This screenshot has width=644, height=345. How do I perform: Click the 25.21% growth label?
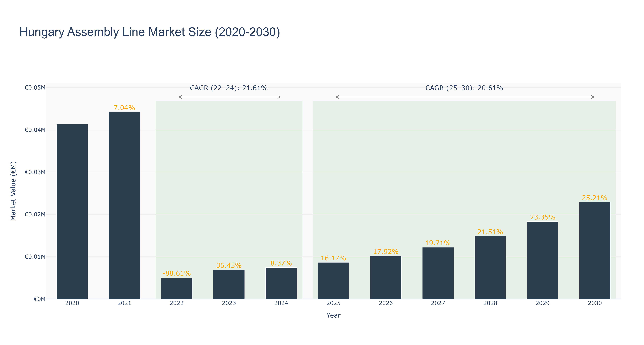click(595, 198)
